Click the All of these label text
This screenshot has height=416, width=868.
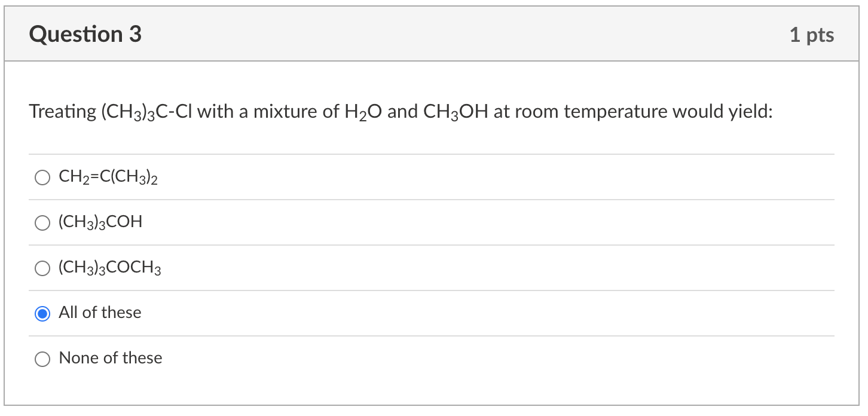click(99, 313)
